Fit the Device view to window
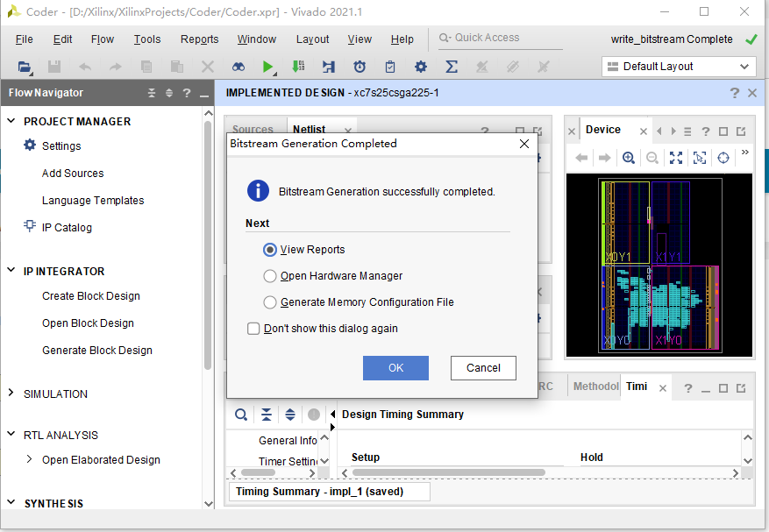This screenshot has width=769, height=532. click(676, 158)
